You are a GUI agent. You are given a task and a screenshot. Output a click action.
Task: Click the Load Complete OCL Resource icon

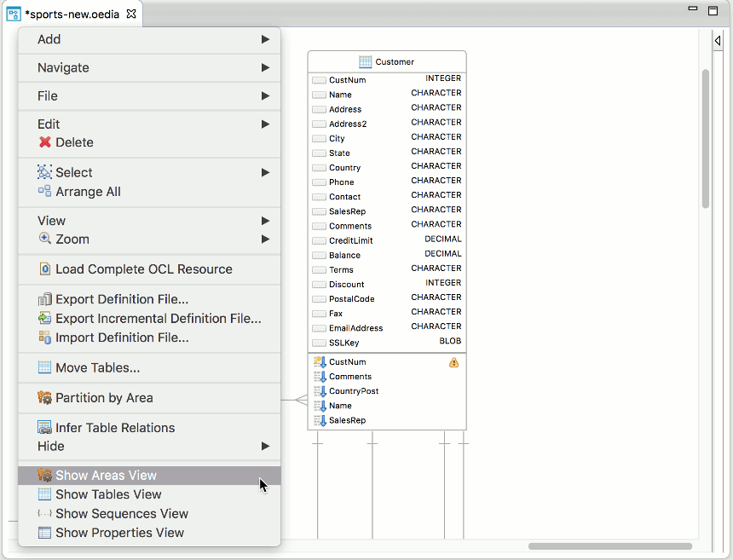coord(45,269)
